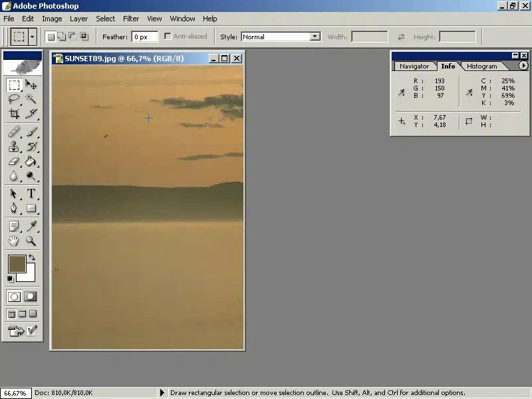Select the Path Selection tool
Image resolution: width=532 pixels, height=399 pixels.
[14, 194]
